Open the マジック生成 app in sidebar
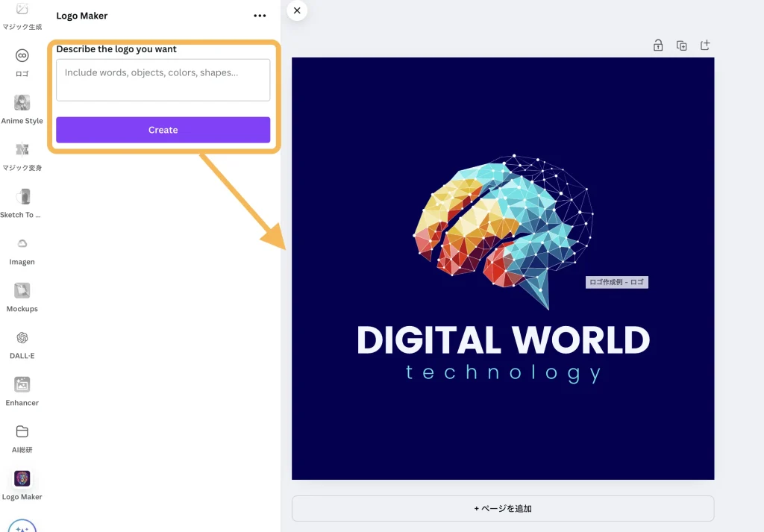The height and width of the screenshot is (532, 764). point(22,10)
